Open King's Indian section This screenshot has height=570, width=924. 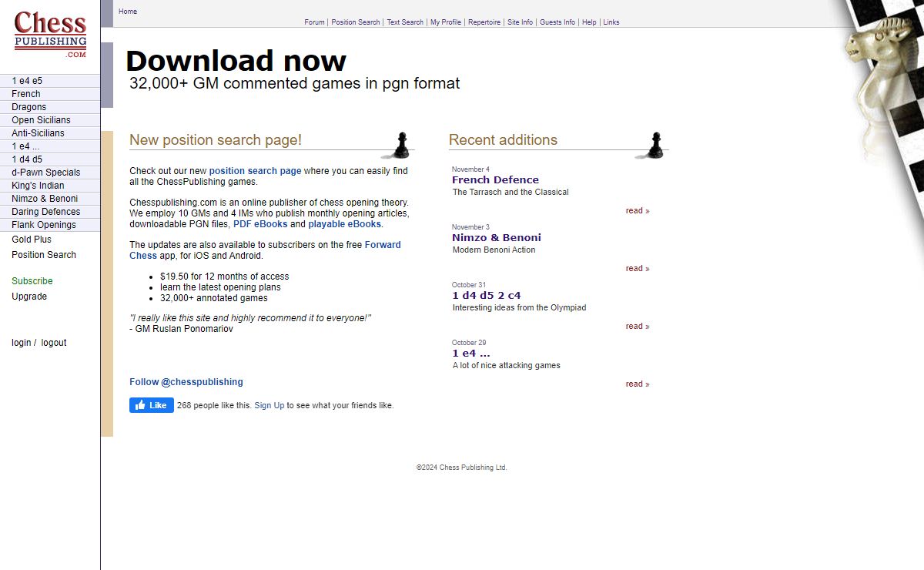50,186
